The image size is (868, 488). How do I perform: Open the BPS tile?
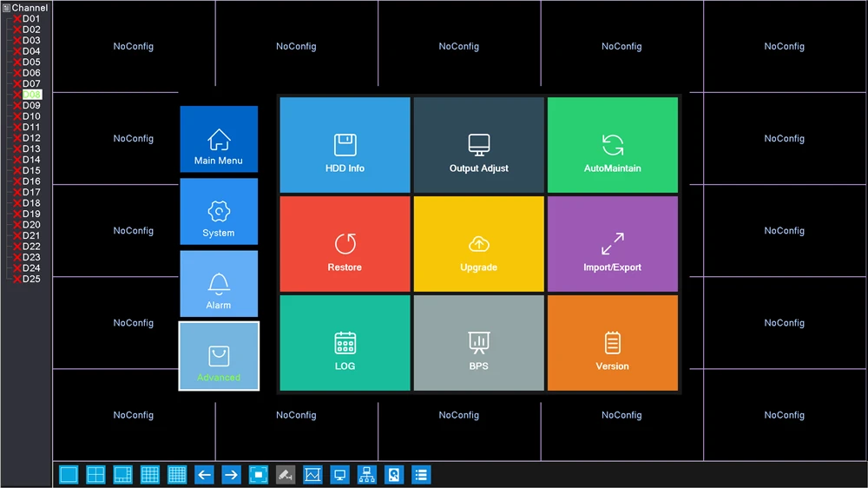479,343
